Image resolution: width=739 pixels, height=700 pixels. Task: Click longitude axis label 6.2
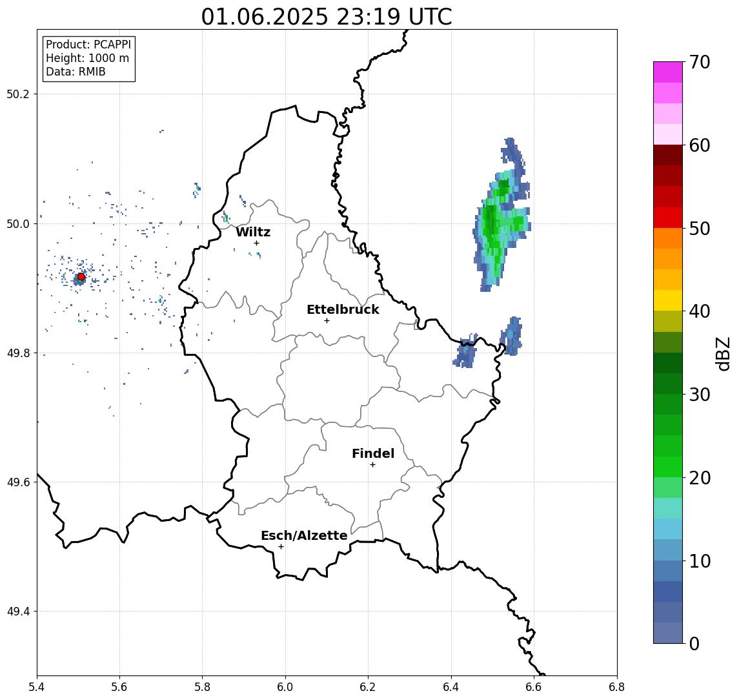tap(368, 687)
